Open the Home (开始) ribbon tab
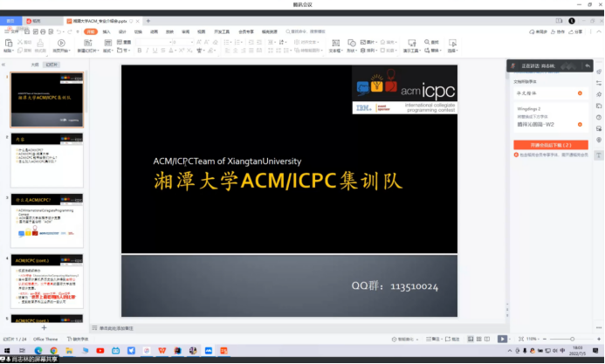605x364 pixels. click(91, 31)
